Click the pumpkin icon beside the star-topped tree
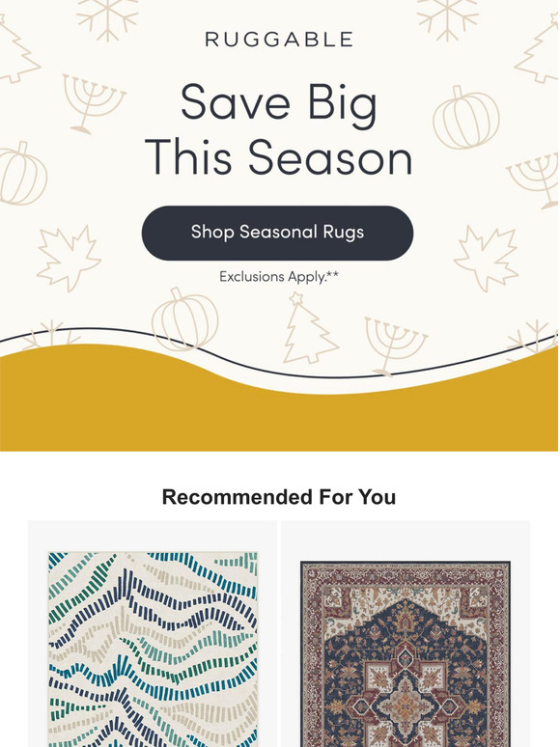The height and width of the screenshot is (747, 560). coord(185,318)
